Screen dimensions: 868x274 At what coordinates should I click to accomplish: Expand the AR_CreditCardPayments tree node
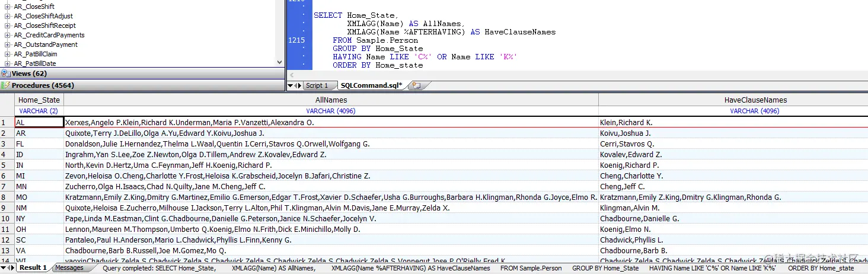pos(7,35)
